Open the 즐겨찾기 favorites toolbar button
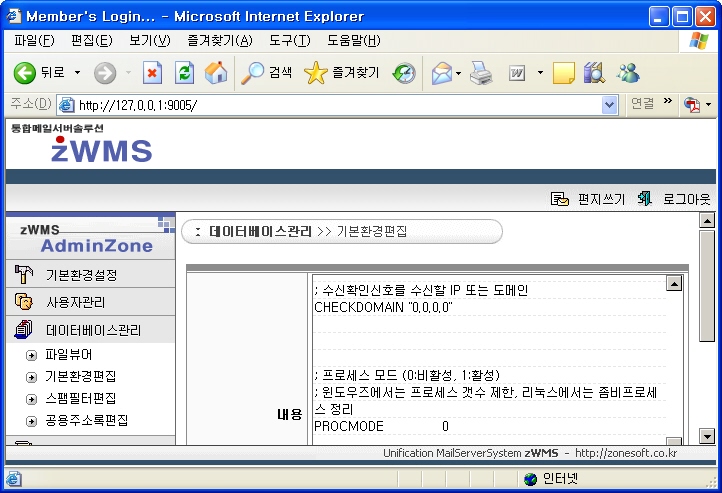Screen dimensions: 722x493 (x=342, y=73)
